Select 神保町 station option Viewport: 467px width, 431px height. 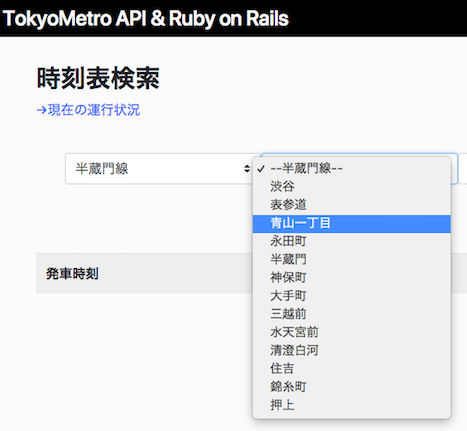click(x=352, y=277)
